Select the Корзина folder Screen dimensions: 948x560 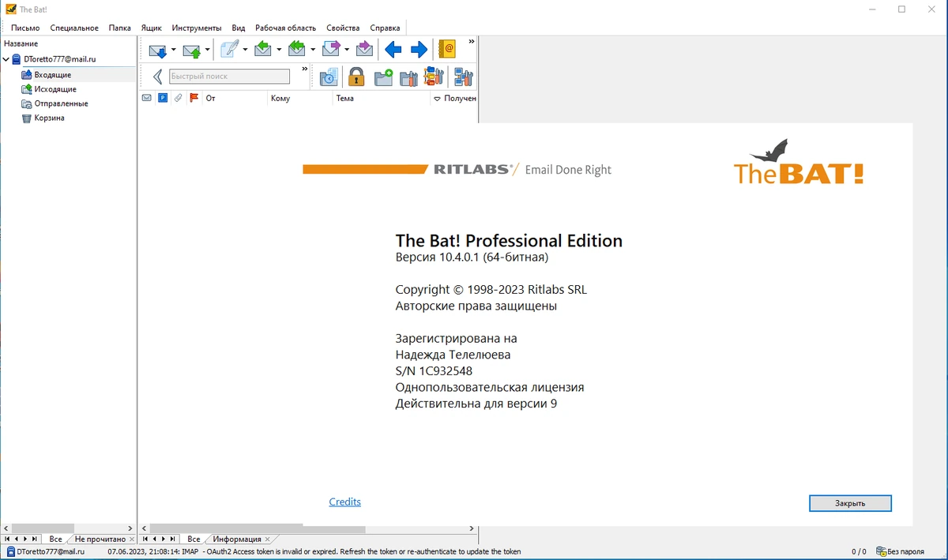point(49,118)
